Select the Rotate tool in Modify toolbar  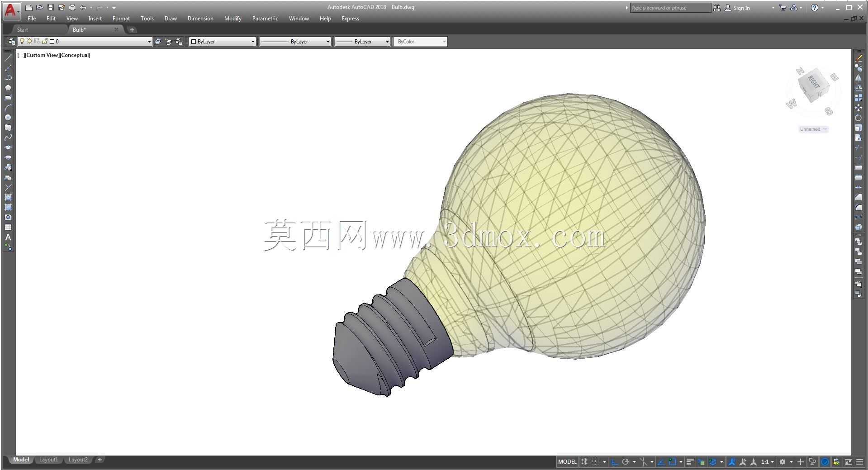pos(859,117)
